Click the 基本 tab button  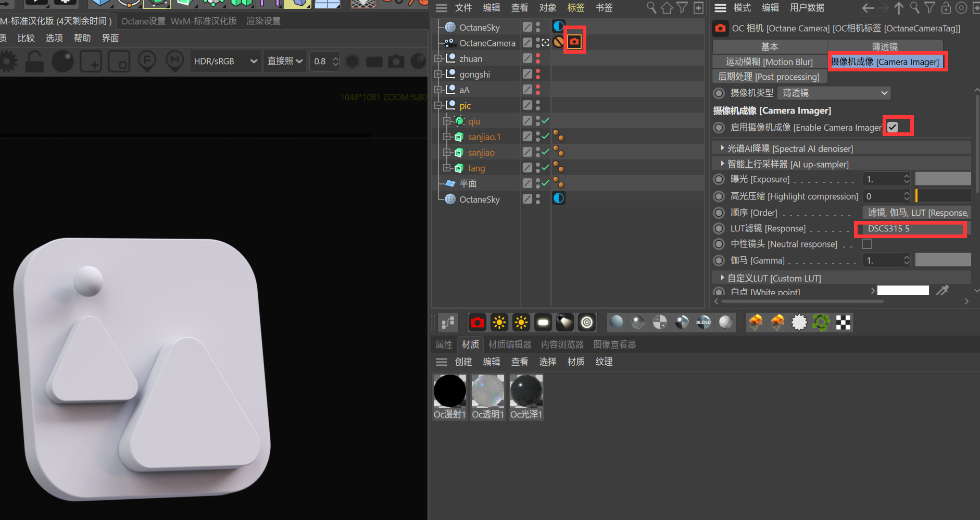770,46
